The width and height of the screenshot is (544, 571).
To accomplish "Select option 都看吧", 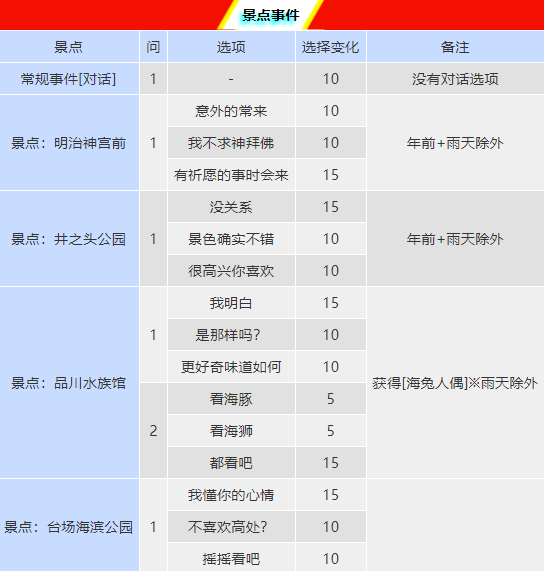I will [x=231, y=463].
